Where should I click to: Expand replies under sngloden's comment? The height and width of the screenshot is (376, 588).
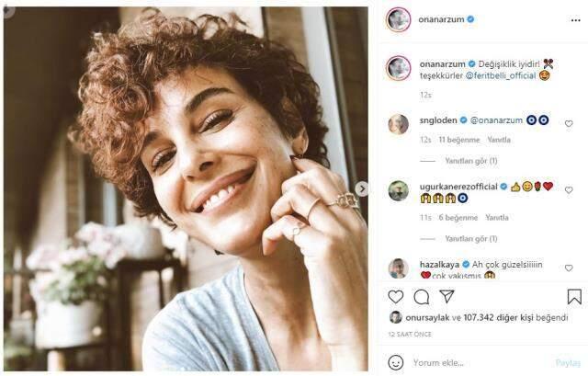pos(471,160)
